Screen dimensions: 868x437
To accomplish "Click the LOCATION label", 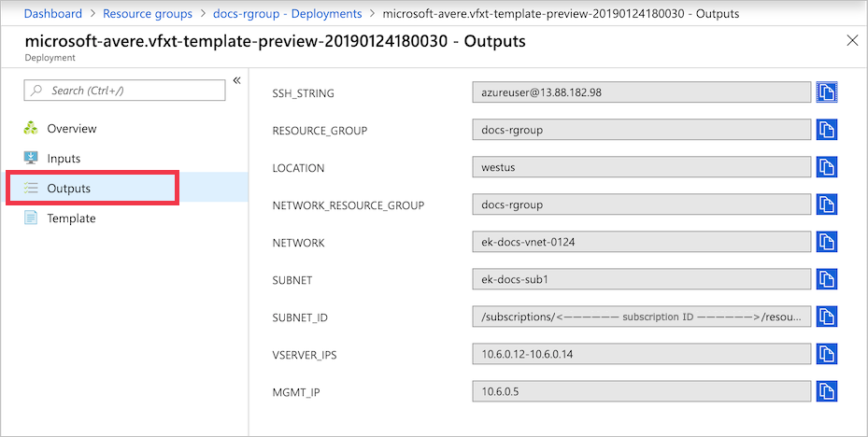I will coord(298,168).
